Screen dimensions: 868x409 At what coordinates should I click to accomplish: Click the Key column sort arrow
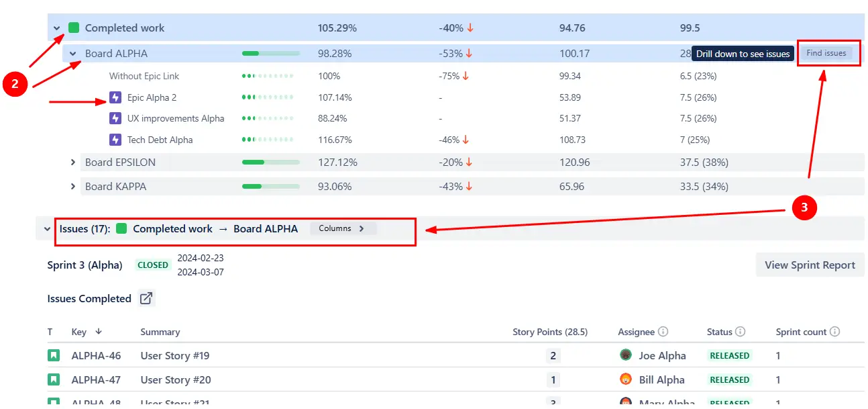point(99,332)
